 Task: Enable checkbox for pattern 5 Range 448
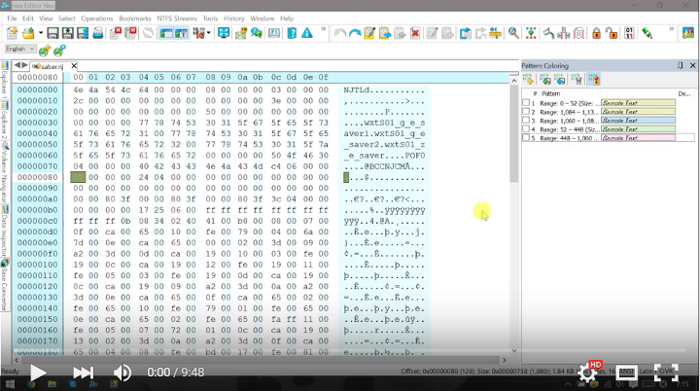click(526, 137)
